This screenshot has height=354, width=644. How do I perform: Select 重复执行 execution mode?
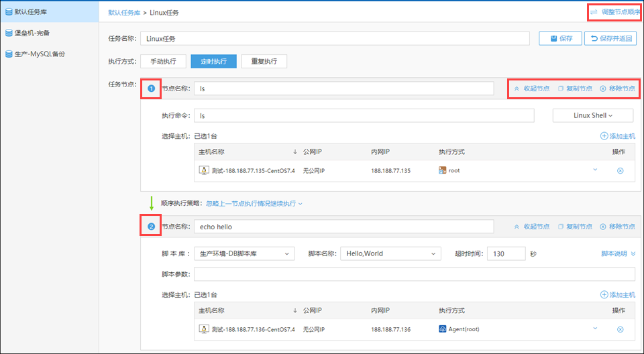point(264,61)
